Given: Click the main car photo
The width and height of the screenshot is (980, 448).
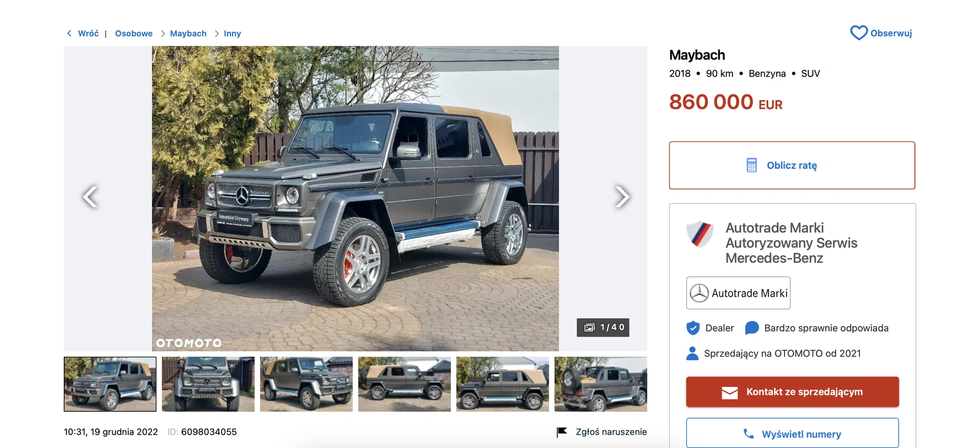Looking at the screenshot, I should [x=355, y=198].
